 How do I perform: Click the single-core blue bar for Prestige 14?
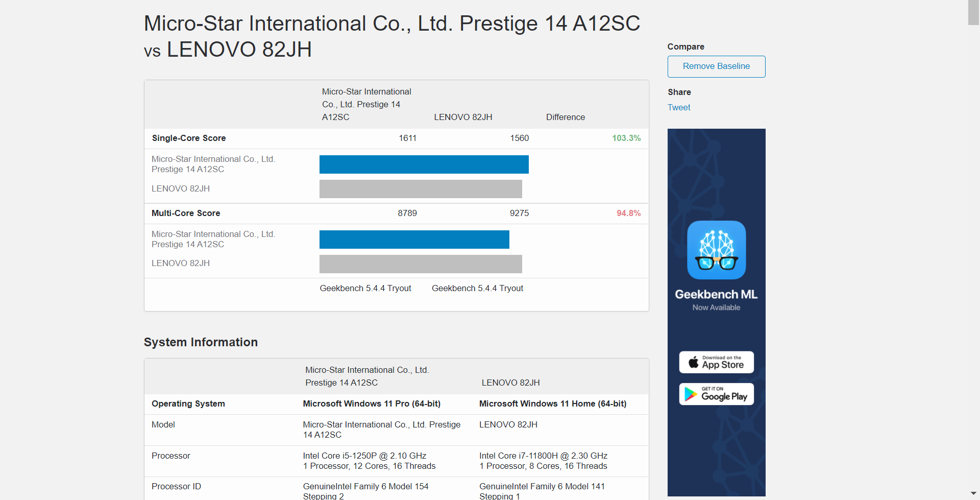point(424,164)
